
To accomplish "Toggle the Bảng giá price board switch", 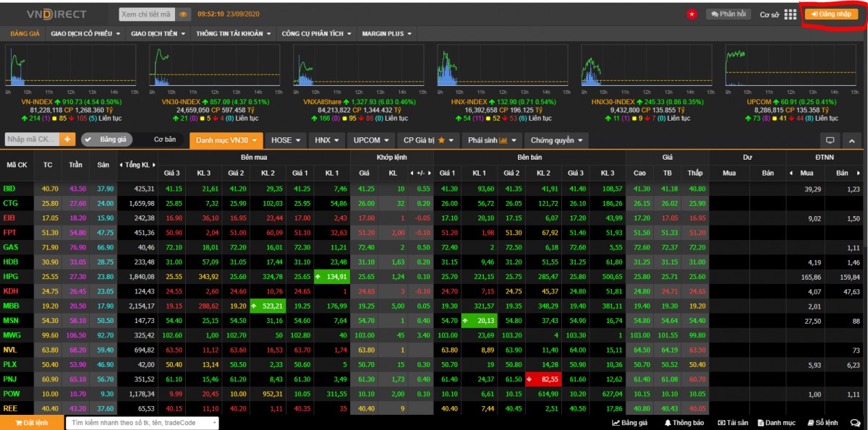I will click(106, 139).
